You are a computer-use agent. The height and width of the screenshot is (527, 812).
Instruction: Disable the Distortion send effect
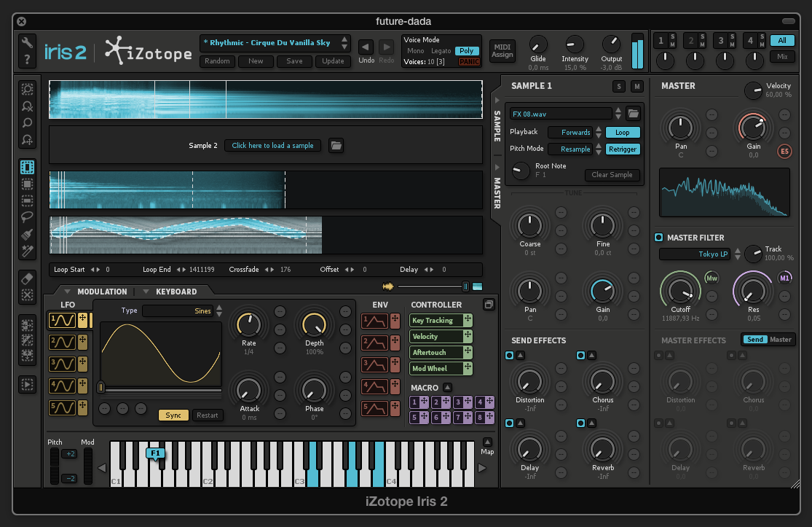pyautogui.click(x=510, y=356)
